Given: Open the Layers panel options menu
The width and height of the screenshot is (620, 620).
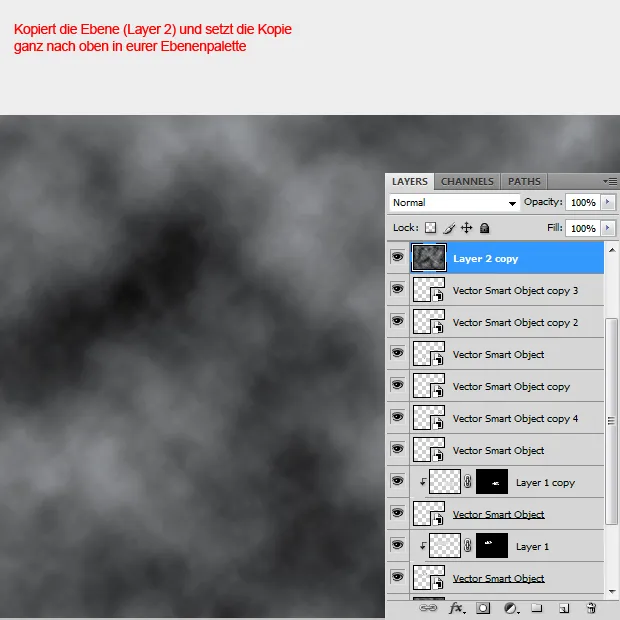Looking at the screenshot, I should (610, 181).
